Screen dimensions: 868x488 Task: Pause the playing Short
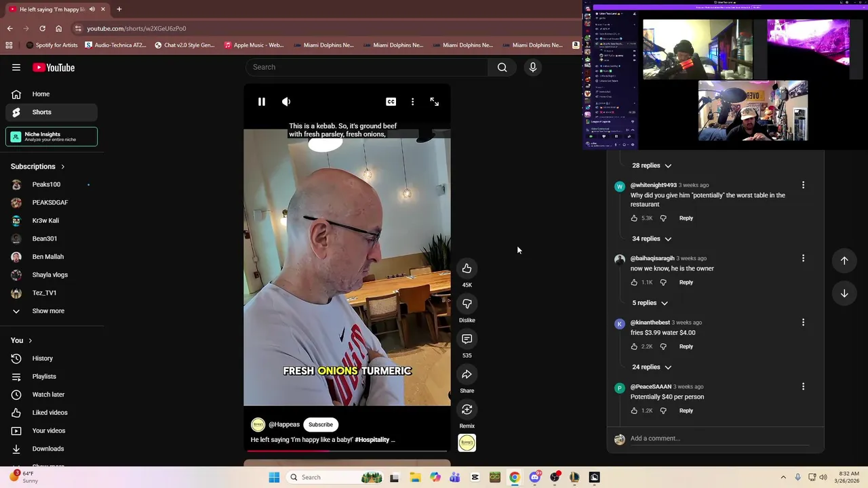click(261, 102)
